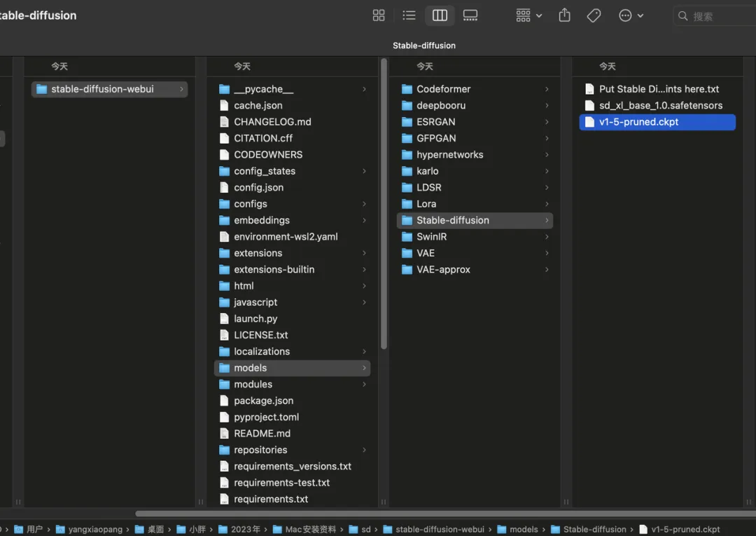
Task: Expand repositories folder chevron
Action: 364,450
